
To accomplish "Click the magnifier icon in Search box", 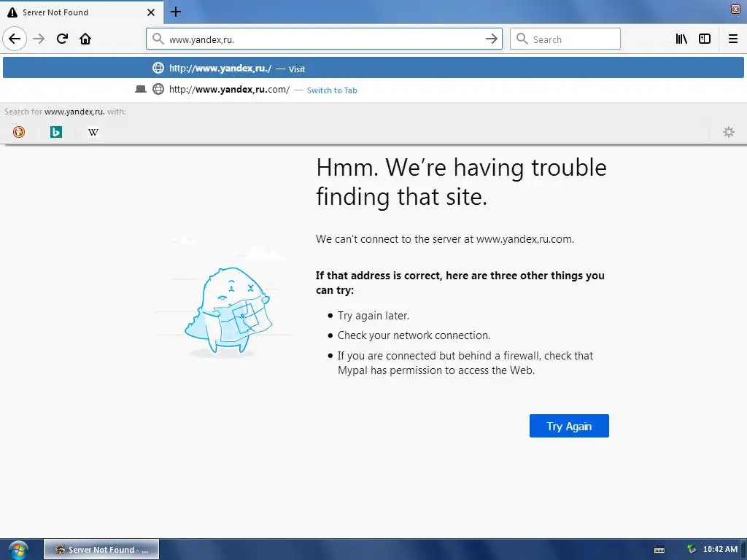I will 522,39.
